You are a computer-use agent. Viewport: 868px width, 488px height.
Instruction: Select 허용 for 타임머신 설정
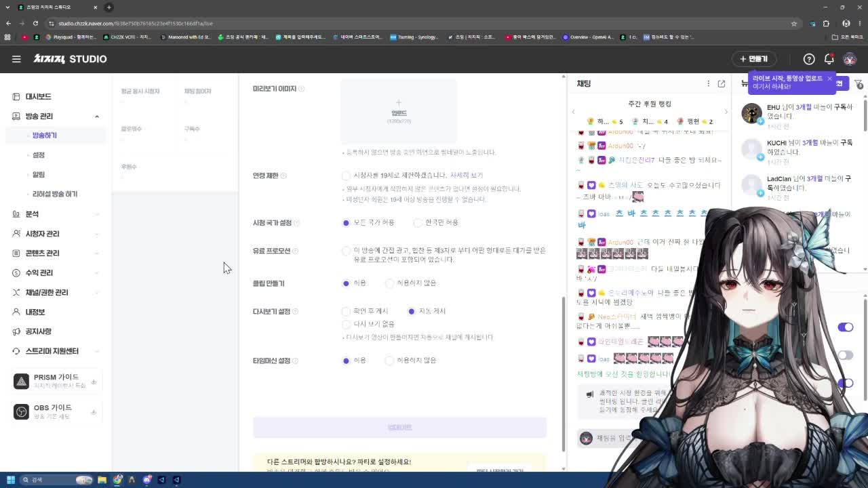click(346, 360)
